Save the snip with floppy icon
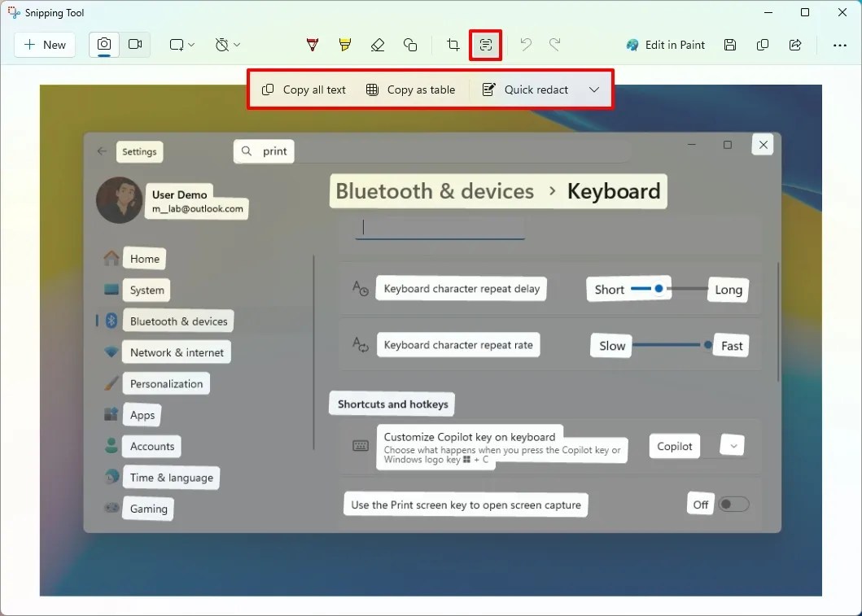This screenshot has width=862, height=616. [x=729, y=45]
